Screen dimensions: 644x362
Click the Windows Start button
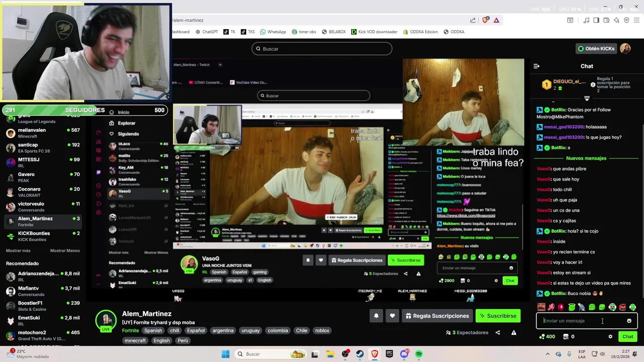(225, 354)
